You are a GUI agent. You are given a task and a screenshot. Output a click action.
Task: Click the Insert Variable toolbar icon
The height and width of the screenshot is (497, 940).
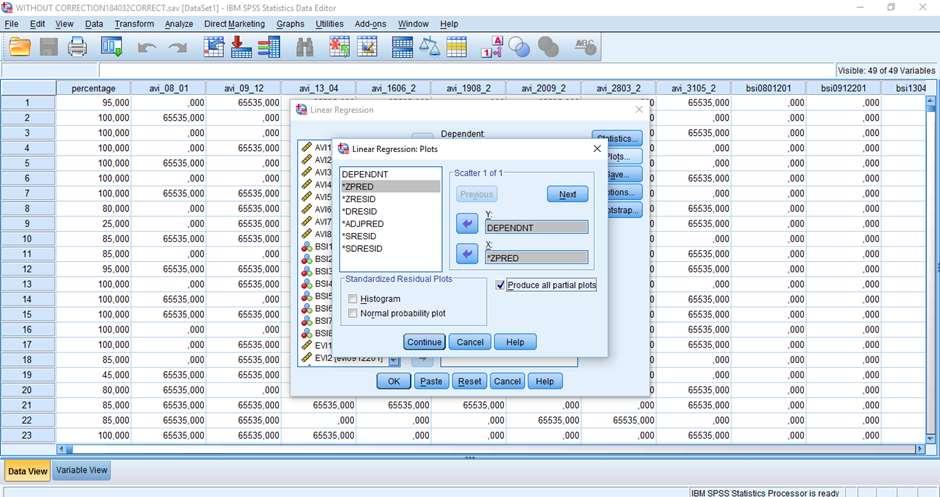point(367,47)
